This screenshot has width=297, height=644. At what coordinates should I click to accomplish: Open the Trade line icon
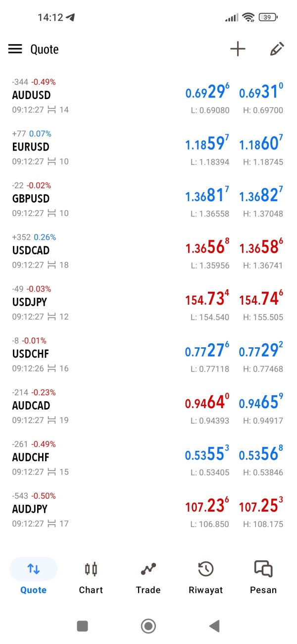(x=148, y=570)
